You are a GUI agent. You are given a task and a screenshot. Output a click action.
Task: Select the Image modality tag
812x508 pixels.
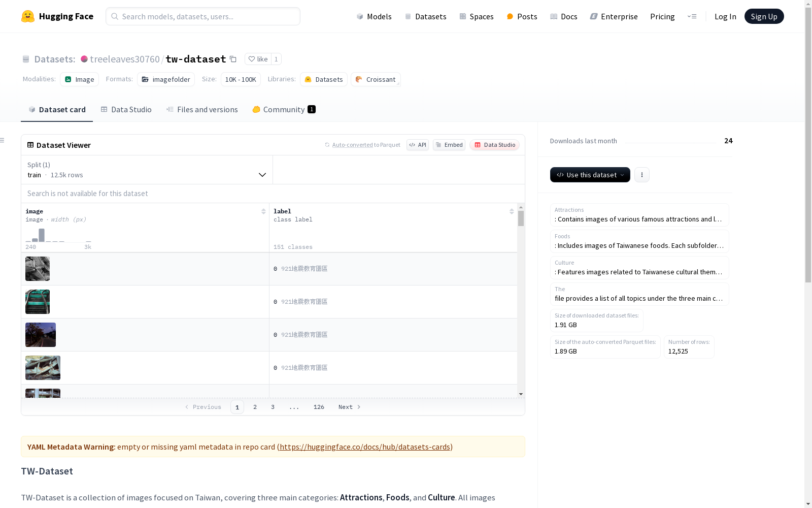point(79,79)
